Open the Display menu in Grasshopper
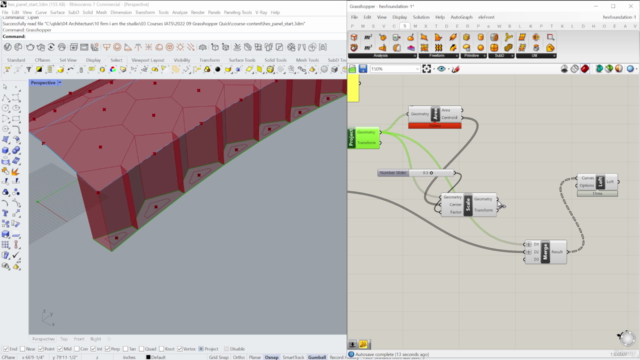Screen dimensions: 640x360 pyautogui.click(x=399, y=17)
